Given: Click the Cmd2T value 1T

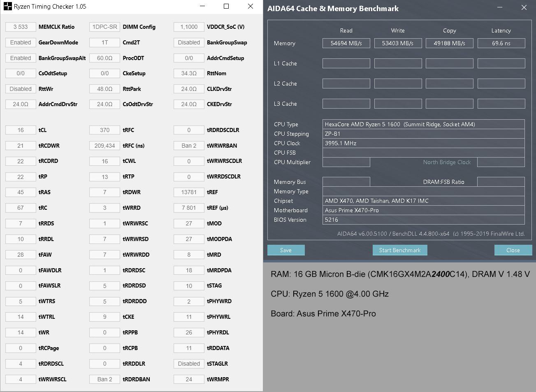Looking at the screenshot, I should [104, 42].
